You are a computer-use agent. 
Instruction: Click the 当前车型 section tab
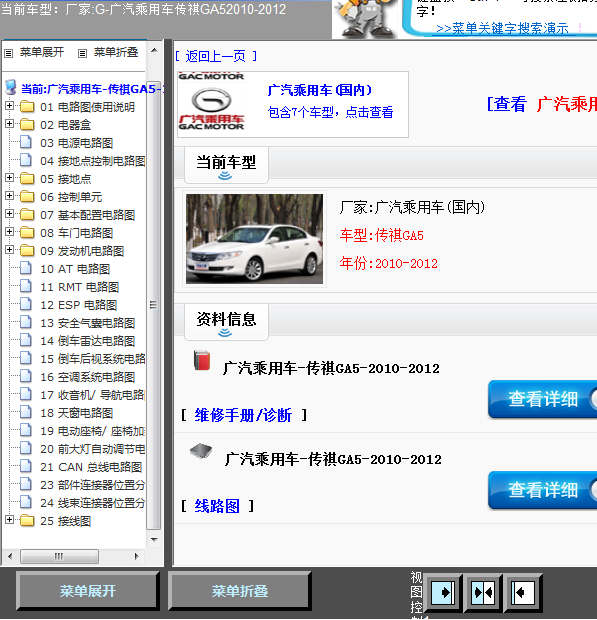[226, 165]
